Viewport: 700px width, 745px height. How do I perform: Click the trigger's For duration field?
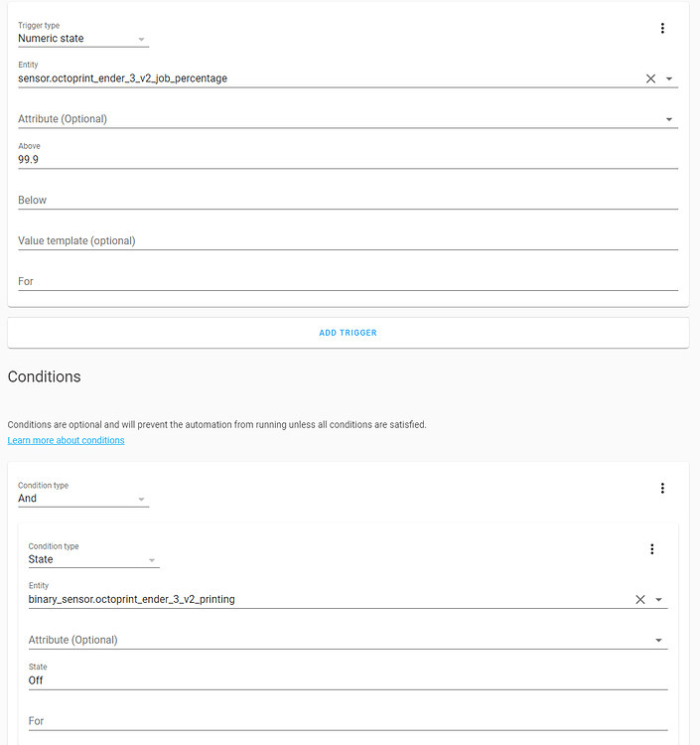click(348, 281)
